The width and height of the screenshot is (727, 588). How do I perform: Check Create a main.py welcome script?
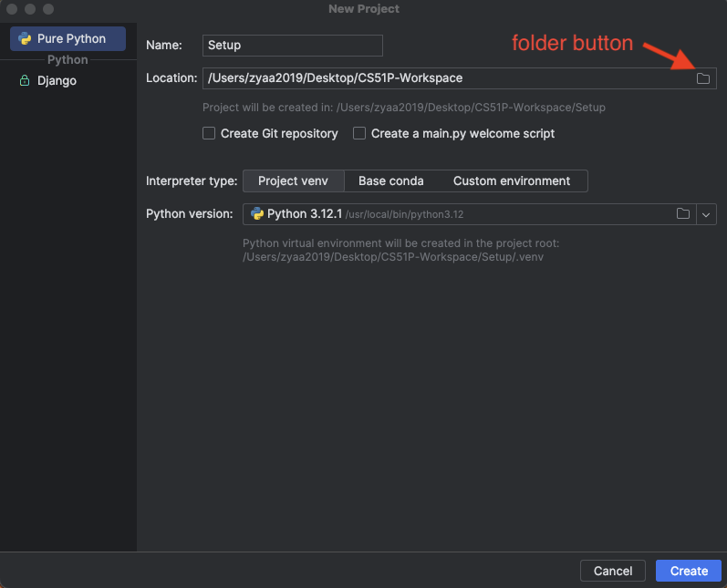(359, 133)
